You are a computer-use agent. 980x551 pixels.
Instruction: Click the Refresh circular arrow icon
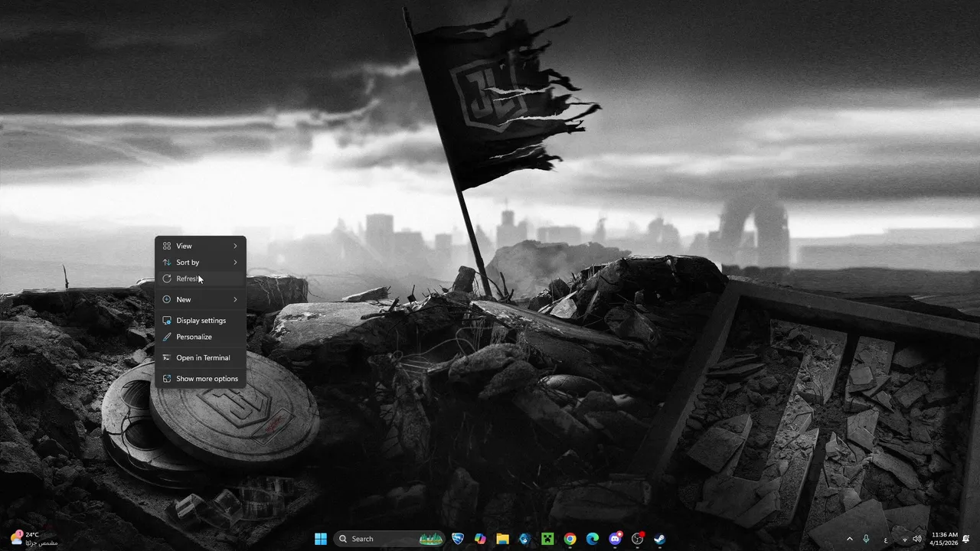pyautogui.click(x=167, y=279)
